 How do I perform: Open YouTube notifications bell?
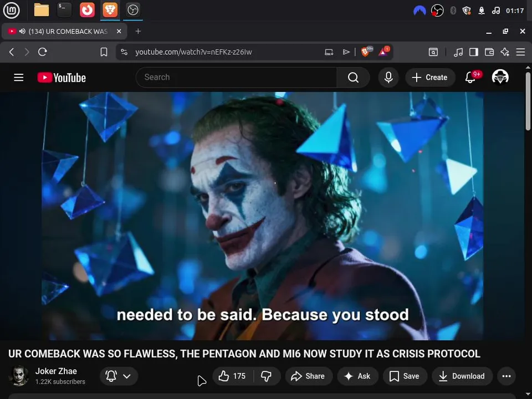(x=470, y=78)
